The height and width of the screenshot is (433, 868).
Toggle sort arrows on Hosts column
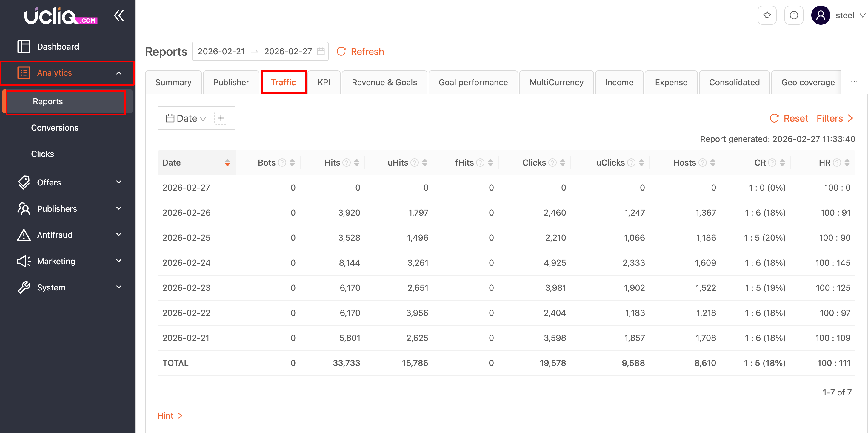tap(713, 163)
